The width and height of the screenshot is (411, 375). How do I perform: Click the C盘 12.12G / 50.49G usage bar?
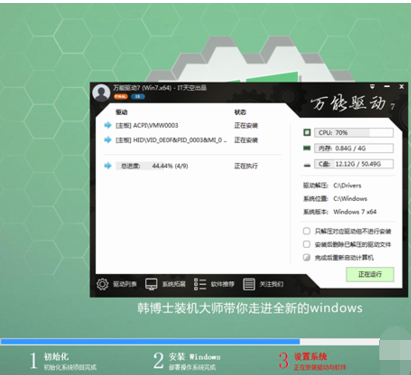coord(354,164)
